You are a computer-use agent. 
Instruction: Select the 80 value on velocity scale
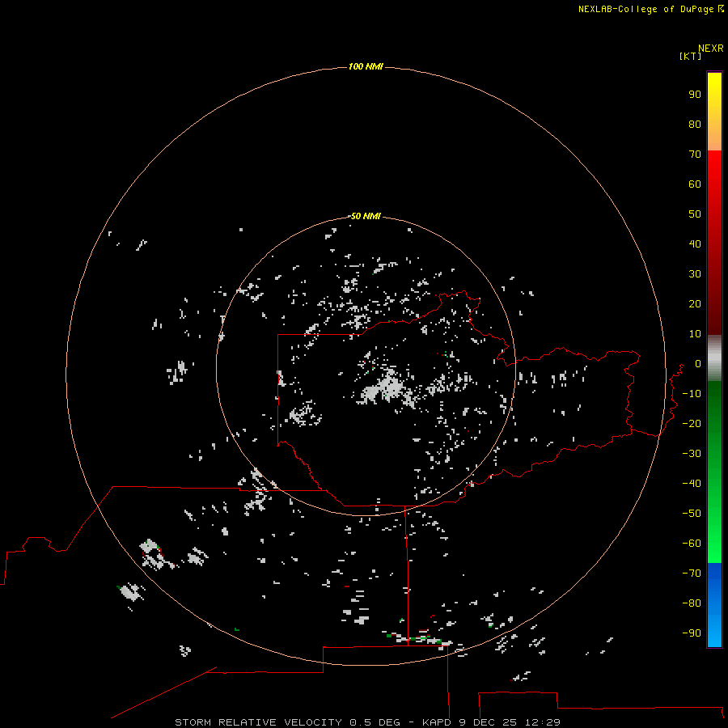[x=695, y=124]
